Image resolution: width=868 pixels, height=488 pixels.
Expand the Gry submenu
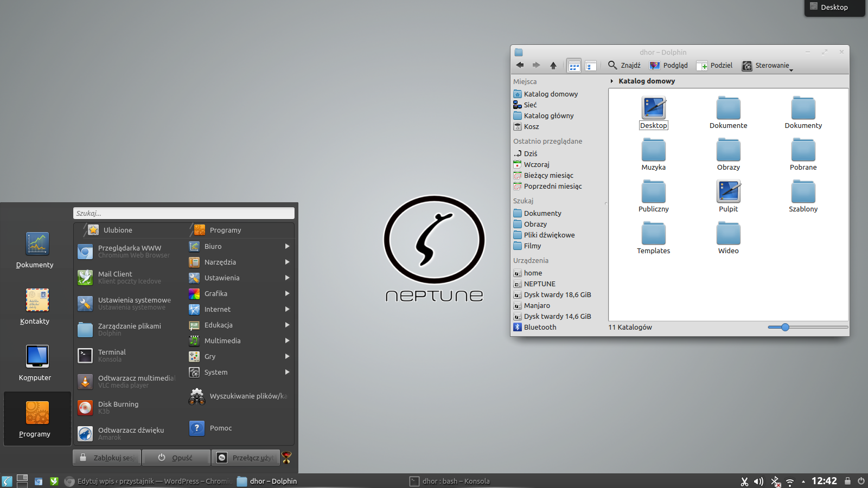click(x=239, y=356)
